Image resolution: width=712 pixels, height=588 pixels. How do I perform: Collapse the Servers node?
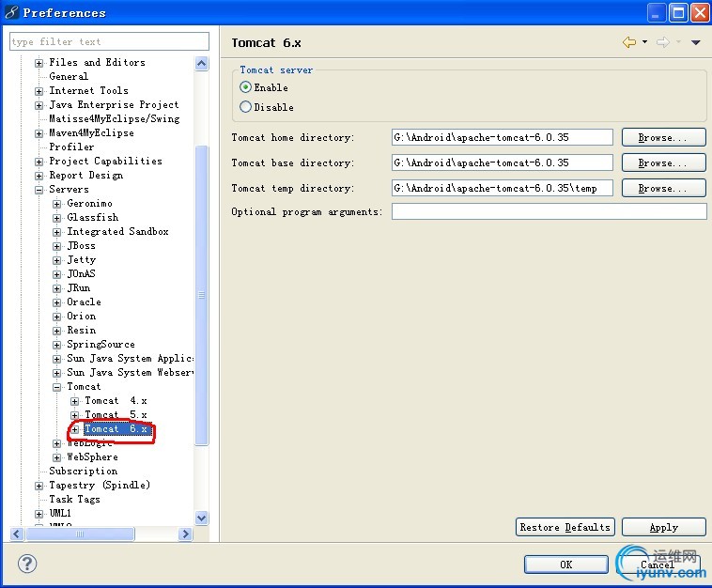click(x=39, y=190)
